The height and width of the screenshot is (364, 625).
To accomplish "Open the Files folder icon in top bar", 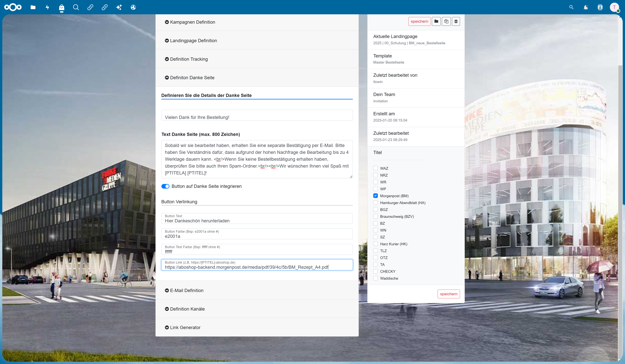I will 33,7.
